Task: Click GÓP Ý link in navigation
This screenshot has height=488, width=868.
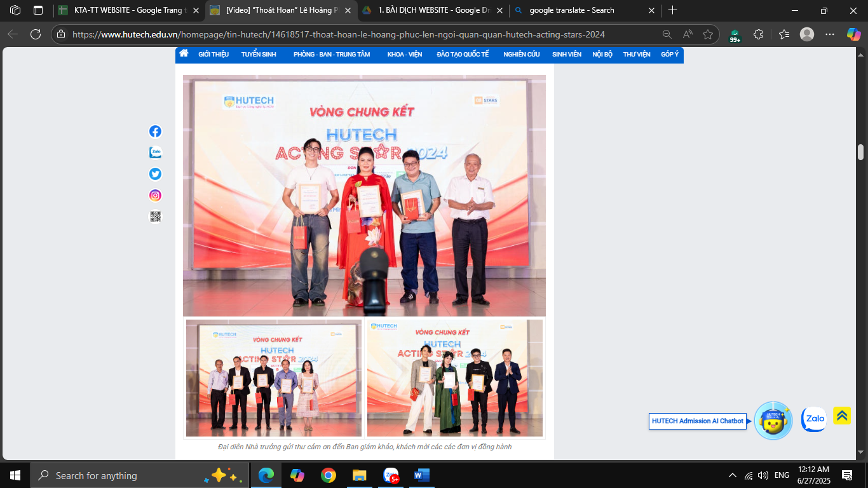Action: (670, 55)
